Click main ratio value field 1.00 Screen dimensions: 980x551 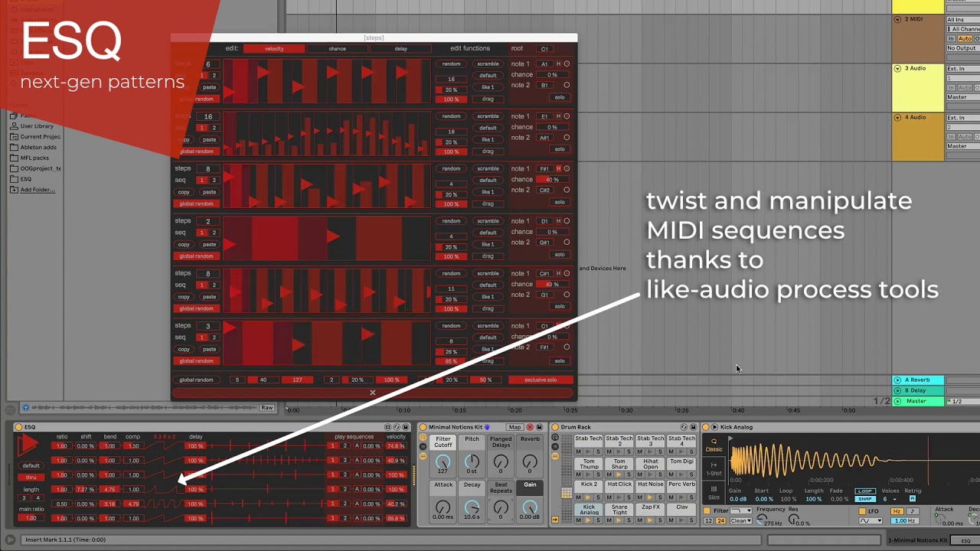(31, 518)
